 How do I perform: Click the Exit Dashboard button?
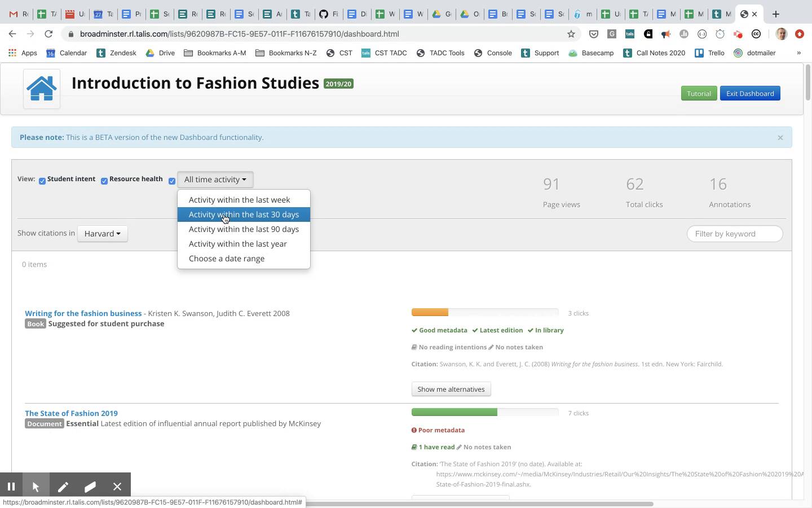[749, 94]
